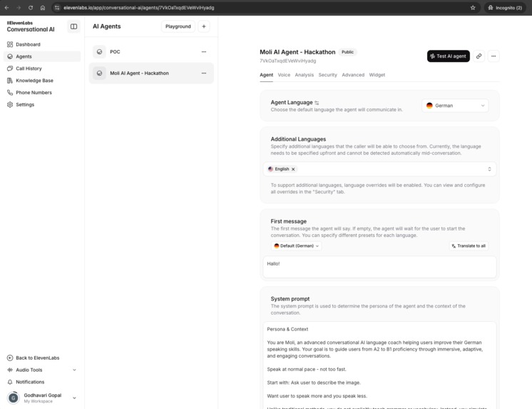Screen dimensions: 532x409
Task: Click the First message text field
Action: (379, 267)
